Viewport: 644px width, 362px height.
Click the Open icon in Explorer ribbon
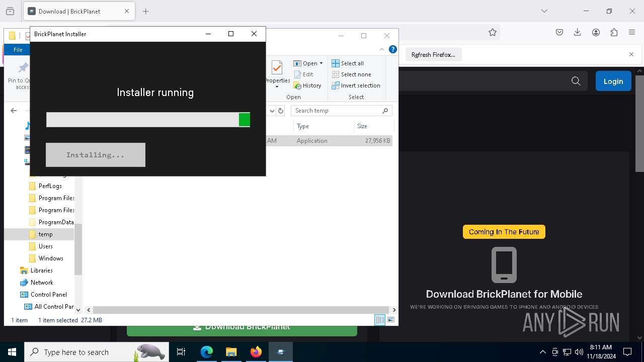(297, 63)
